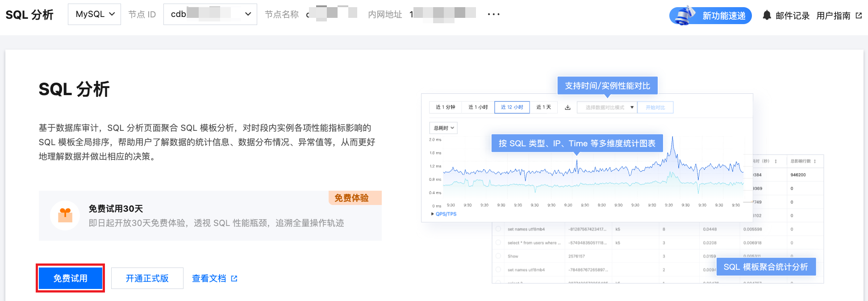Click the external link icon after 用户指南

859,16
